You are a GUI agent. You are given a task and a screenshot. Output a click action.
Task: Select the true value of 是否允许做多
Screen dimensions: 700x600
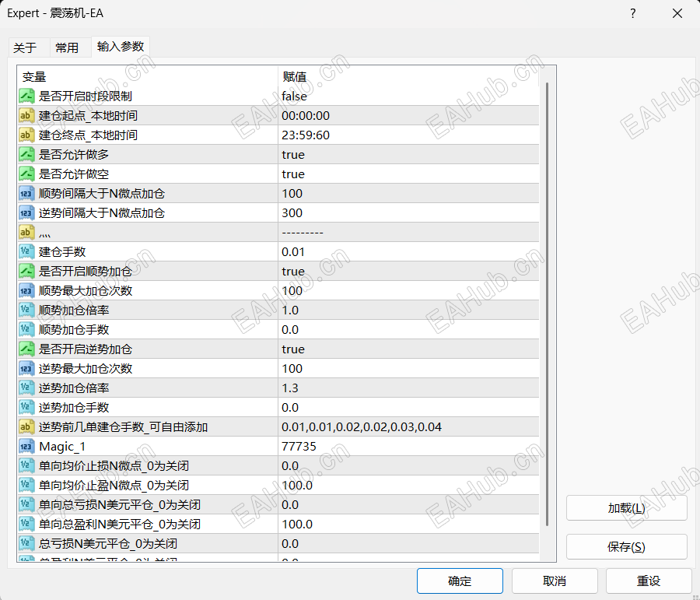[293, 155]
